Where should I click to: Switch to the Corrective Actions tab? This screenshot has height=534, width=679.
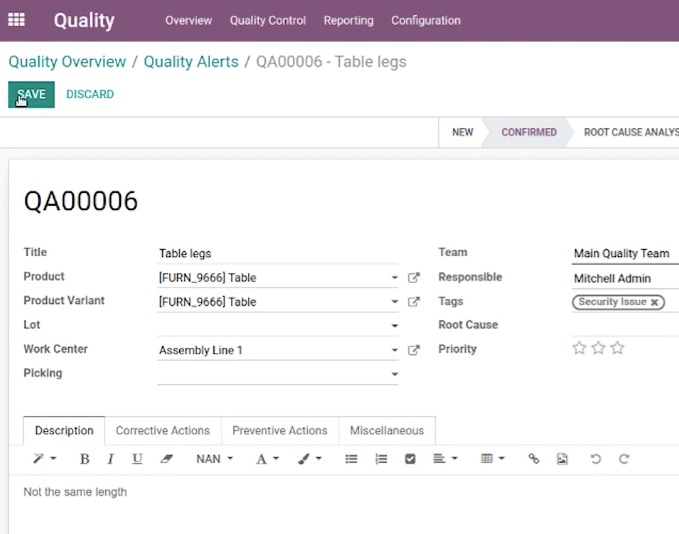[163, 430]
